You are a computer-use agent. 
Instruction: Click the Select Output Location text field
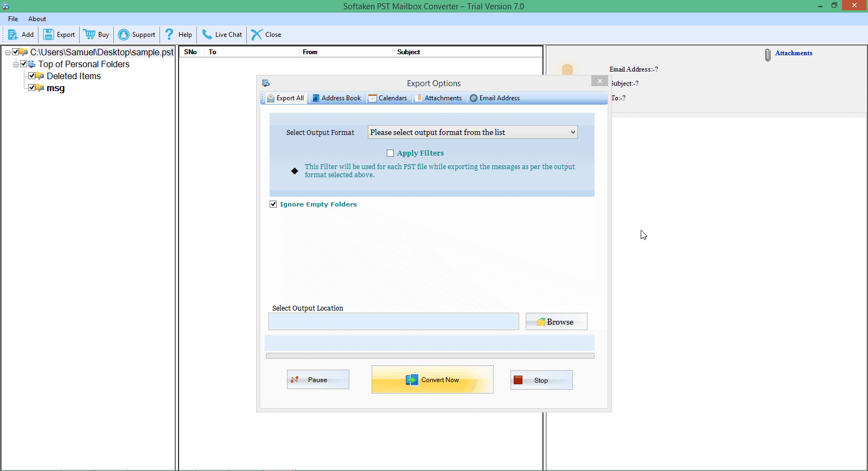(394, 321)
